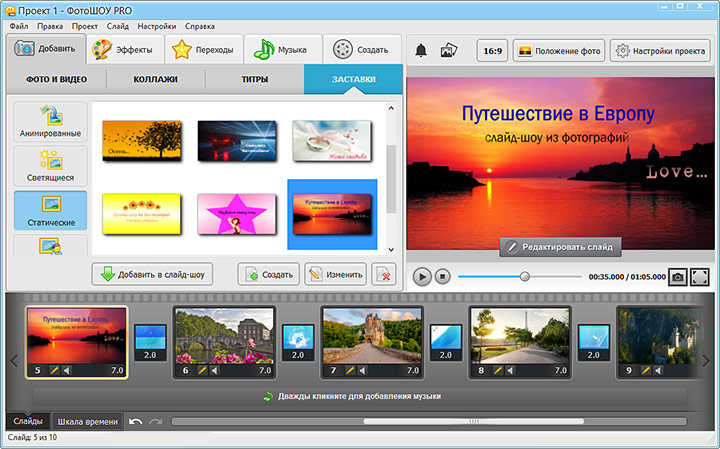Select the Светящиеся category
Viewport: 720px width, 449px height.
click(x=50, y=167)
